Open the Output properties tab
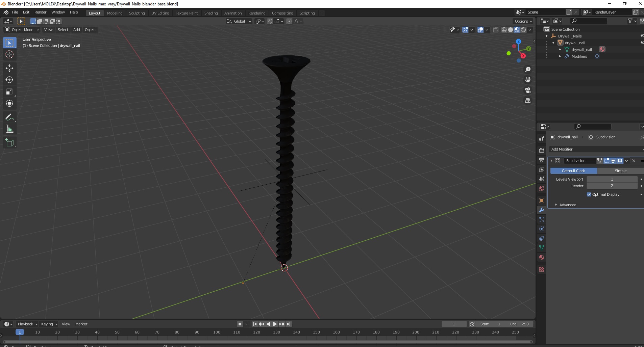Image resolution: width=644 pixels, height=347 pixels. coord(542,160)
